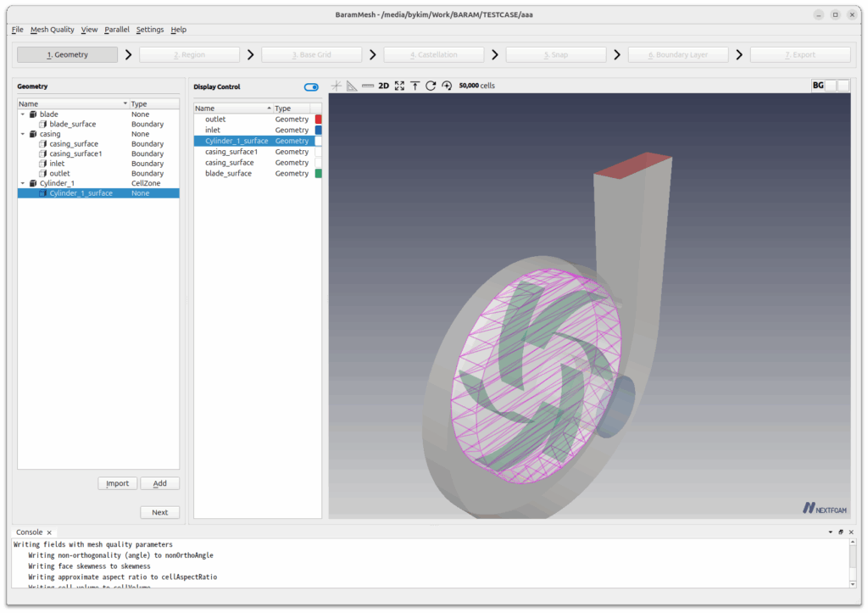
Task: Click the Console vertical scrollbar
Action: [853, 563]
